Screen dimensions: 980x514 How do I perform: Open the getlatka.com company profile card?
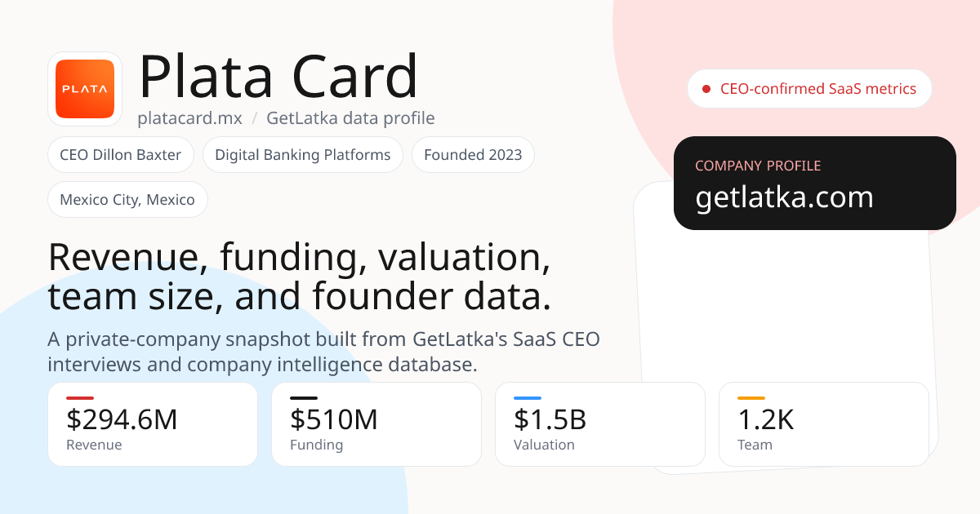pyautogui.click(x=815, y=184)
